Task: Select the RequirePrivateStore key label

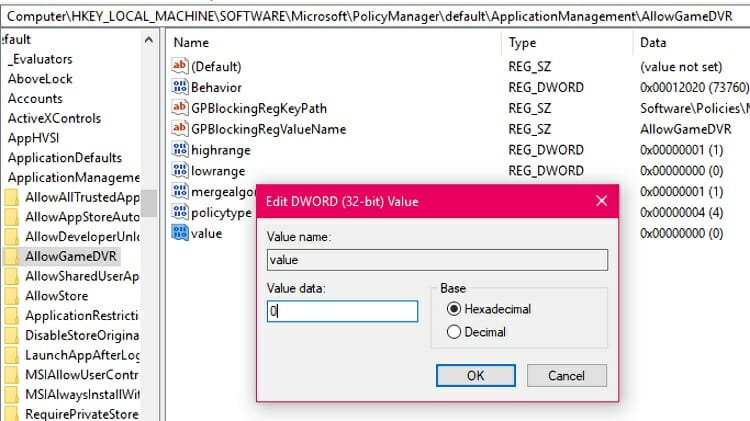Action: [82, 414]
